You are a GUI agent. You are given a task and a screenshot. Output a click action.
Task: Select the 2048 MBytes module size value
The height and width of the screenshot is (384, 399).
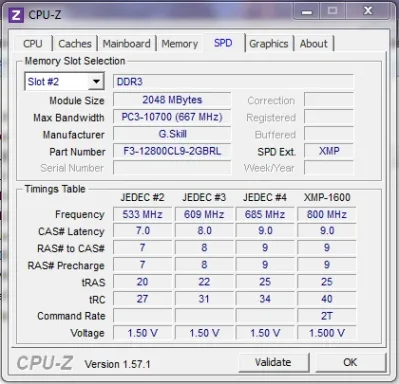172,100
